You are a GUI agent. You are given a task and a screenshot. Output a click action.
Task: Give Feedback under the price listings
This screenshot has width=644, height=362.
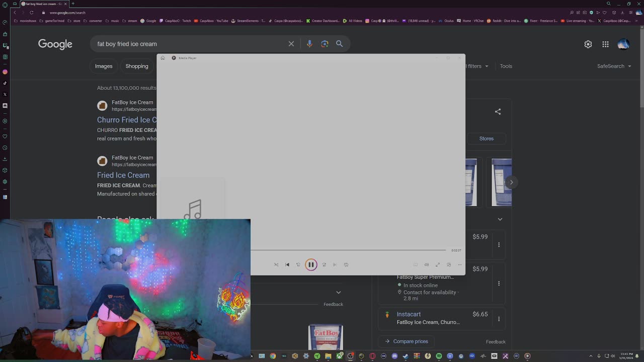click(x=496, y=342)
